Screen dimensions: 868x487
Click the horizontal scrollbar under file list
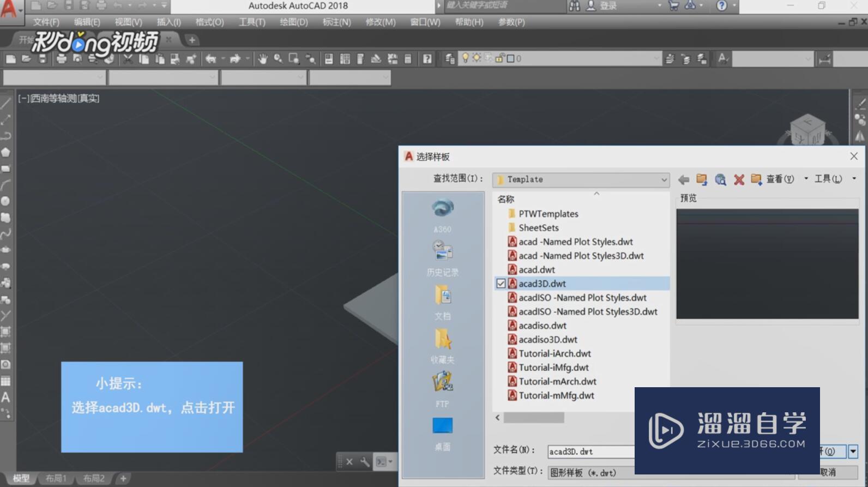click(x=534, y=418)
